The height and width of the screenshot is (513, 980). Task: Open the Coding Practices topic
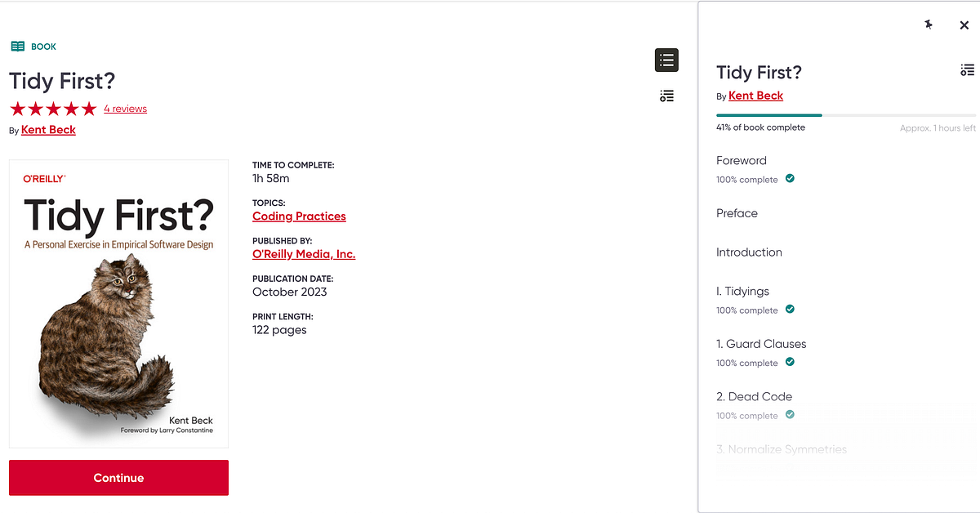(x=299, y=216)
